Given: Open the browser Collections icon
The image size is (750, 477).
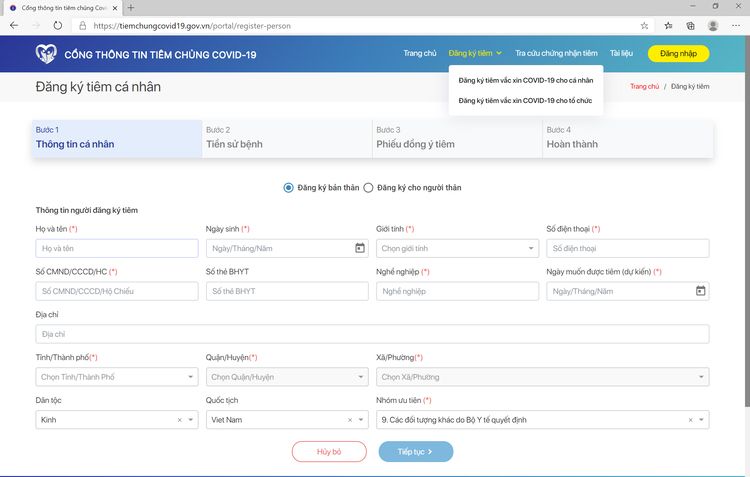Looking at the screenshot, I should [x=690, y=25].
